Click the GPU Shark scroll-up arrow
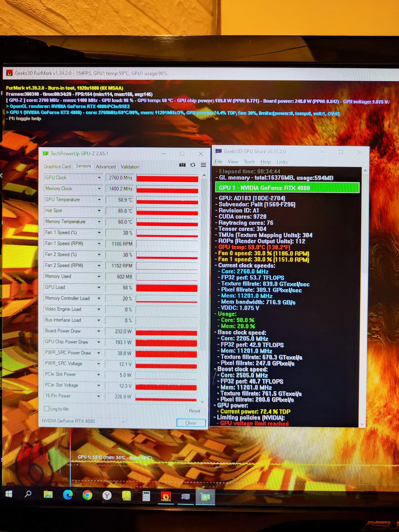 pyautogui.click(x=365, y=171)
